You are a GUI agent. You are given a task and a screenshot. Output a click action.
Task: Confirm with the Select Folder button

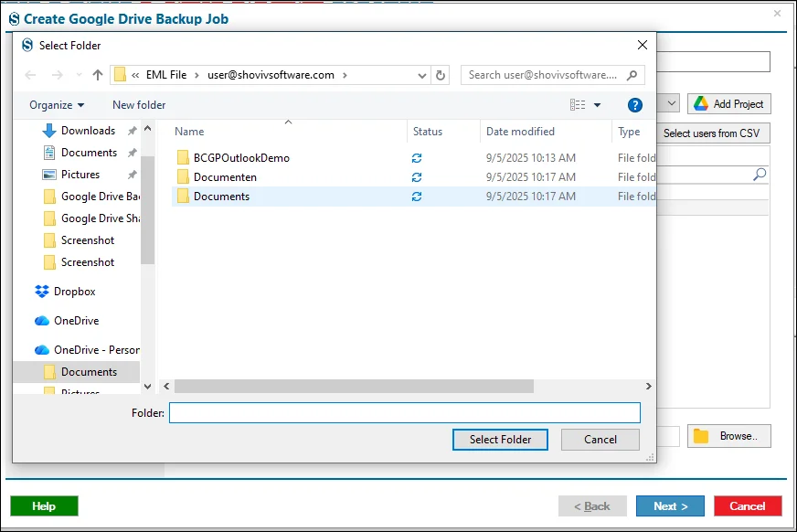pyautogui.click(x=500, y=440)
